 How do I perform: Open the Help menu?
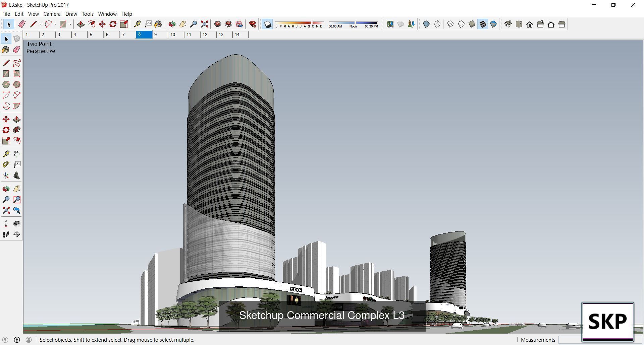[126, 14]
